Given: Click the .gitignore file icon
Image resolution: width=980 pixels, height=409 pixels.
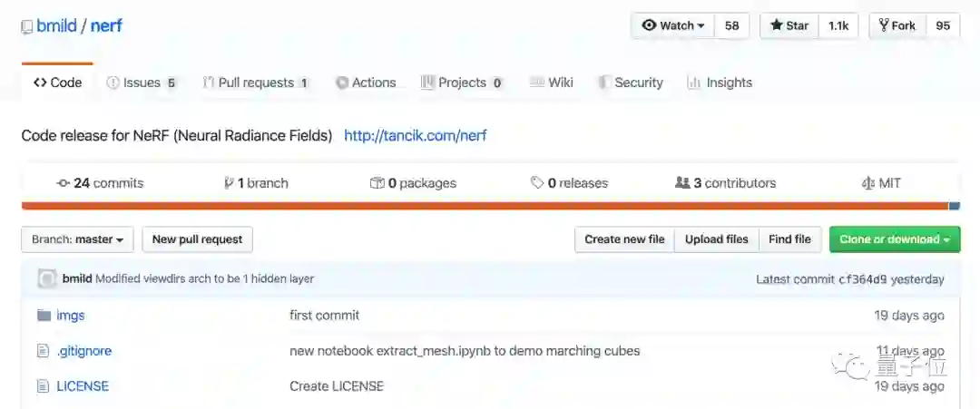Looking at the screenshot, I should [x=43, y=351].
